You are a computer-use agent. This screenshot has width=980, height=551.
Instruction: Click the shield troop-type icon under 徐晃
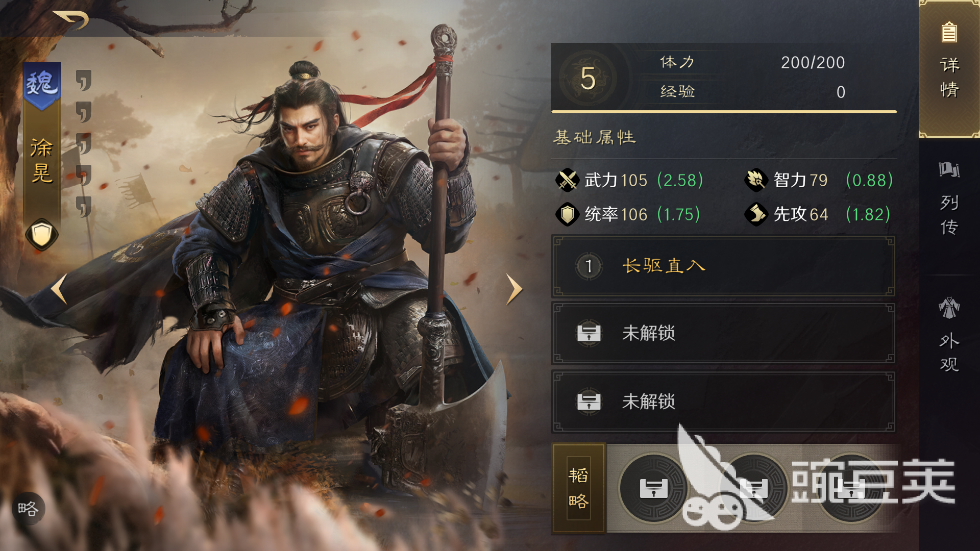[x=42, y=235]
